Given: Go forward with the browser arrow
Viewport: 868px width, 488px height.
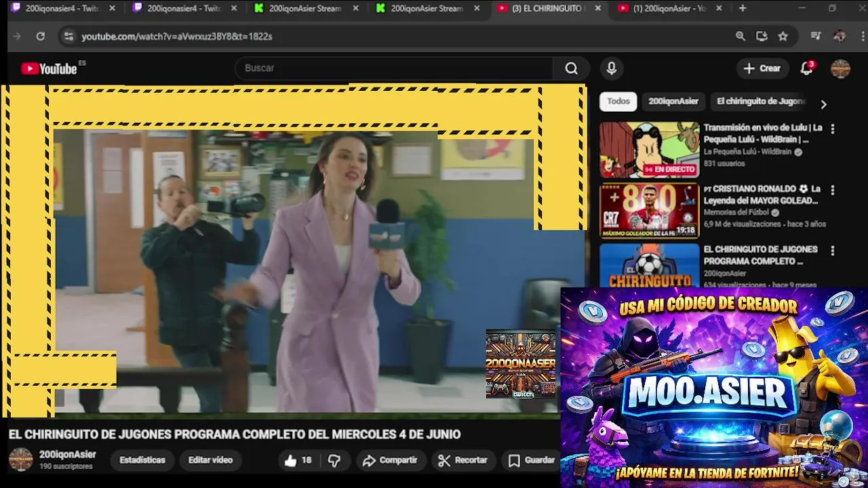Looking at the screenshot, I should tap(17, 36).
